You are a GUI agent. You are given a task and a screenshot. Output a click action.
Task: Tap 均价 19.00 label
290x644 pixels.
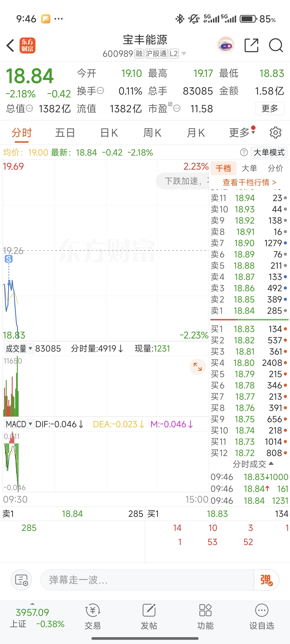click(x=26, y=152)
